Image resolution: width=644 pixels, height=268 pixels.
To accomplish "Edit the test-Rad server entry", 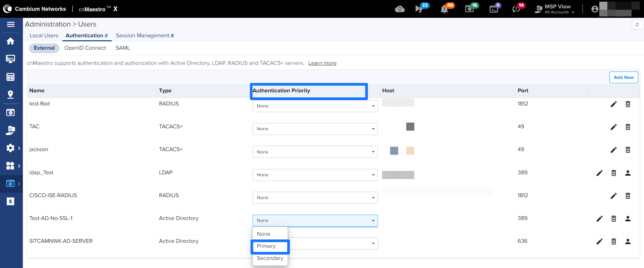I will click(x=613, y=104).
